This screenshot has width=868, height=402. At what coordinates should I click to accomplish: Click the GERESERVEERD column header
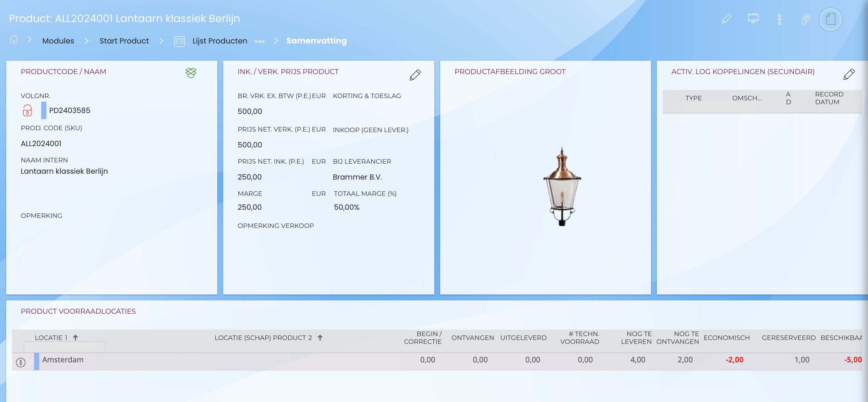(x=789, y=338)
